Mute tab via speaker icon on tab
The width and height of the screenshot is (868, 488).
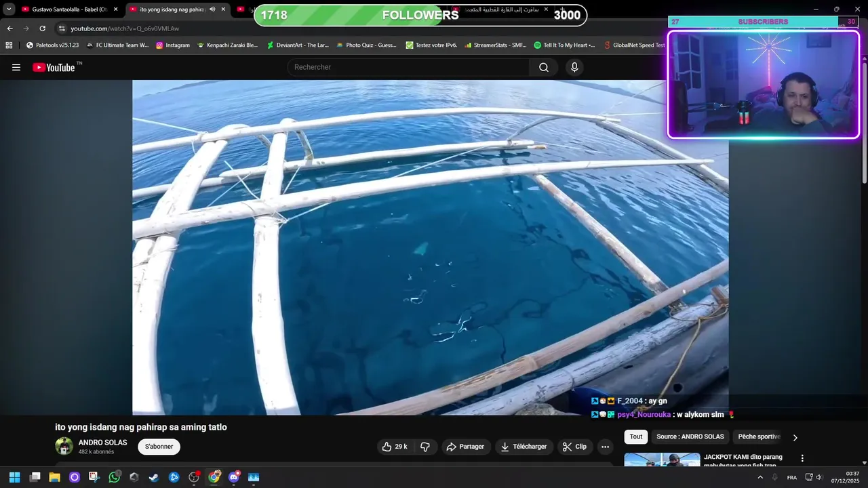coord(212,9)
